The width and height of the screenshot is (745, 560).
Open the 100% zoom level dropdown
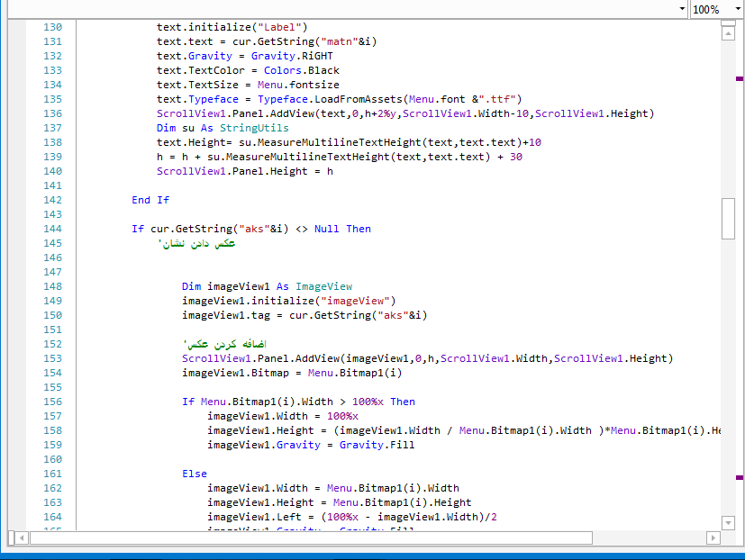pyautogui.click(x=733, y=9)
